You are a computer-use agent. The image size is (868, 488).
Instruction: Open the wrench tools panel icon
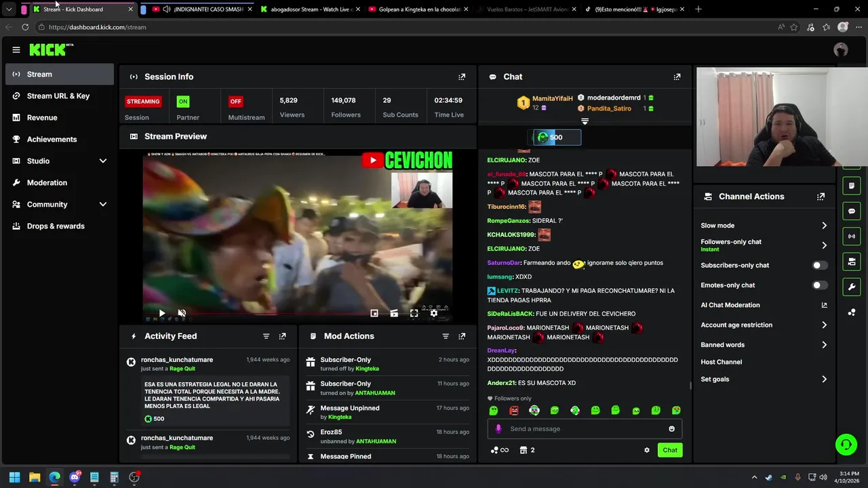click(852, 287)
